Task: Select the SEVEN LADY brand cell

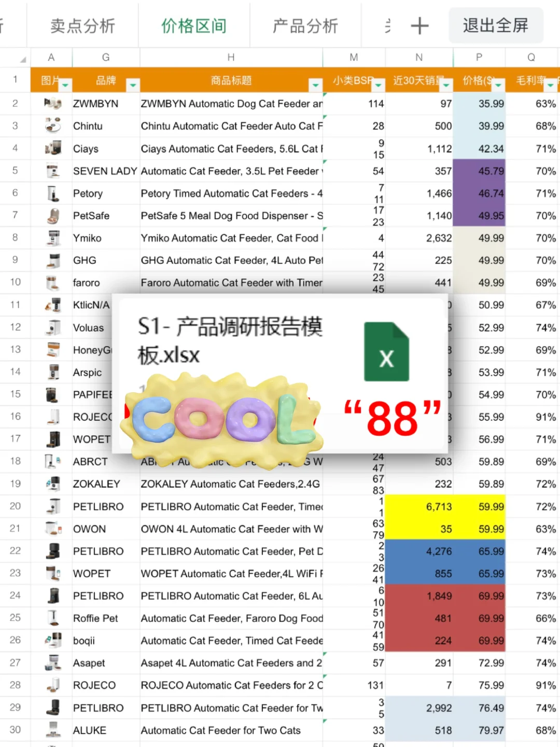Action: [106, 171]
